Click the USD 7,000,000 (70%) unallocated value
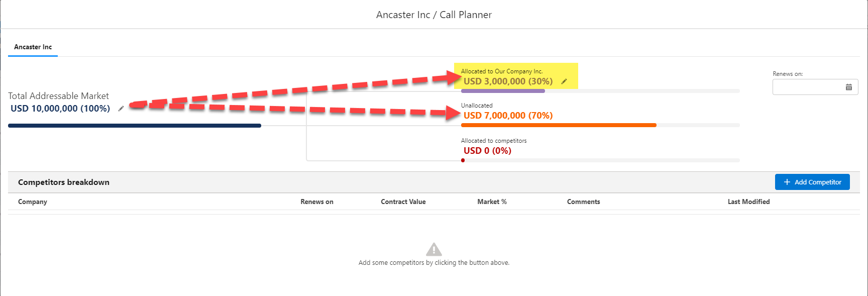 (x=508, y=116)
